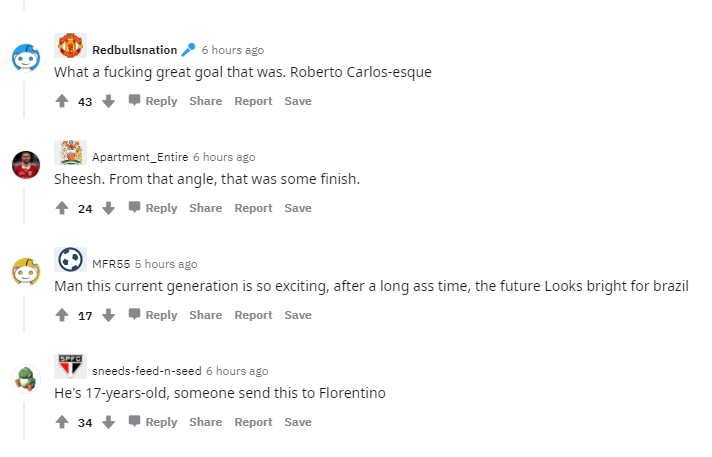Screen dimensions: 712x457
Task: Downvote MFR55's comment
Action: 109,315
